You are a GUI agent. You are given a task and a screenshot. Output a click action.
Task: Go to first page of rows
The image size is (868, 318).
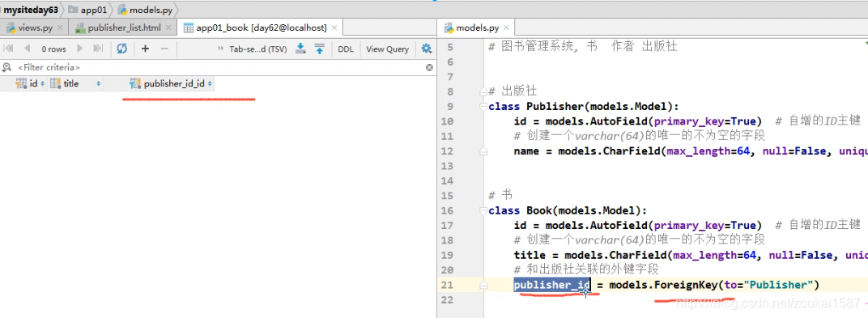pyautogui.click(x=9, y=49)
